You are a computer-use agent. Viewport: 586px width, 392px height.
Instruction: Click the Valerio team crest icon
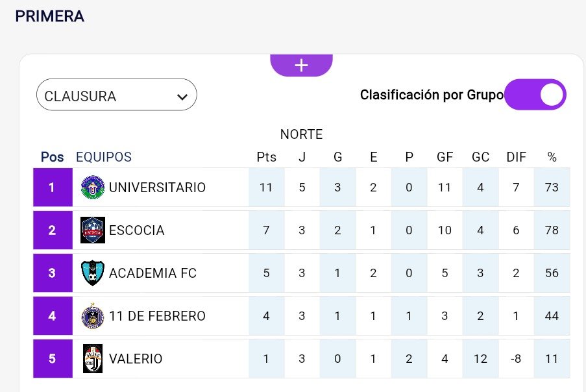pyautogui.click(x=92, y=359)
